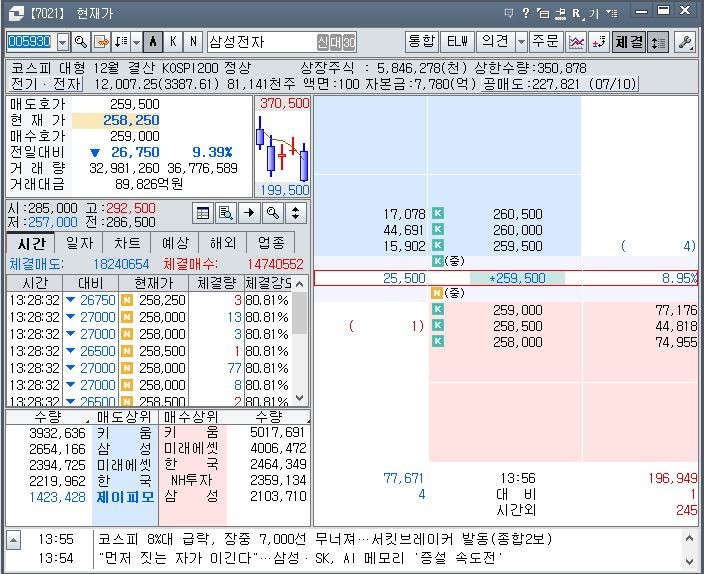Click the K (중) mid-price icon

click(x=438, y=261)
